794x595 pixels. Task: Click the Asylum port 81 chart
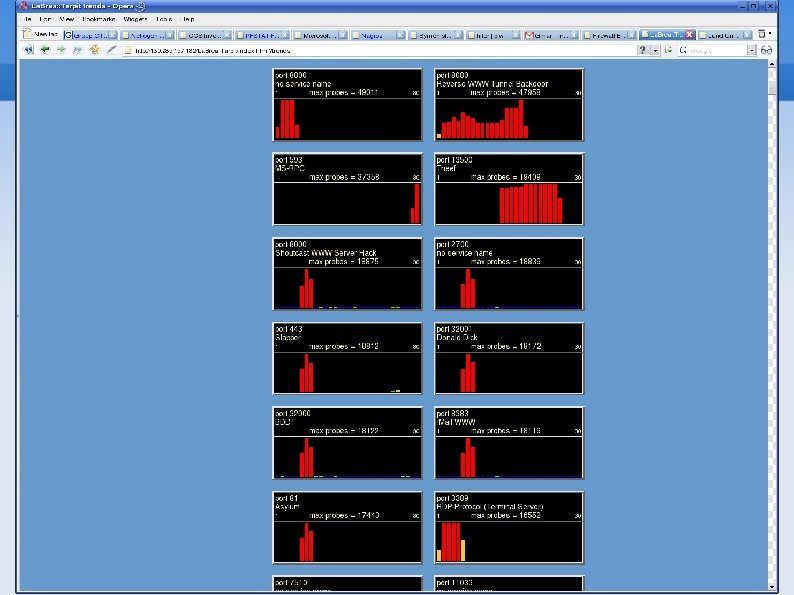[347, 528]
